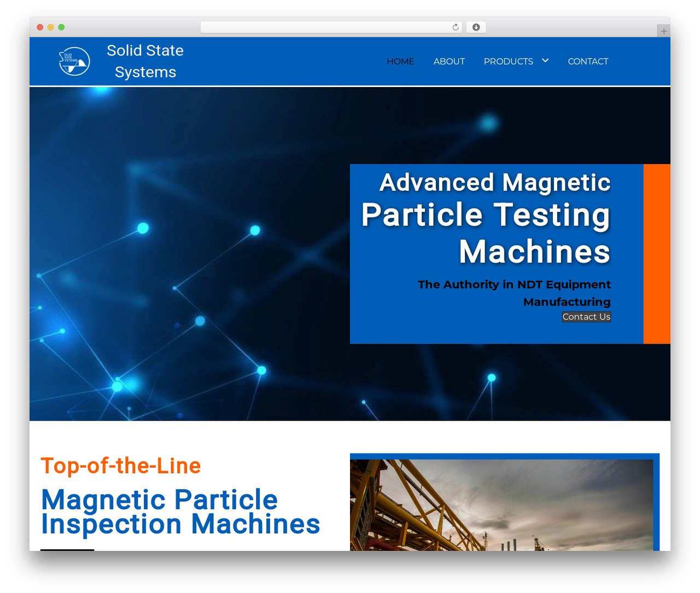The width and height of the screenshot is (700, 593).
Task: Expand the Products submenu chevron
Action: tap(545, 61)
